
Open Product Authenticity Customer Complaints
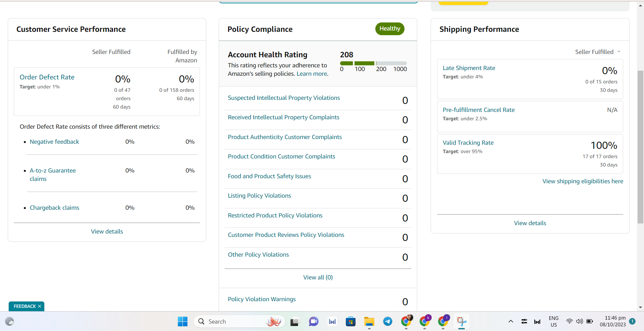coord(285,137)
